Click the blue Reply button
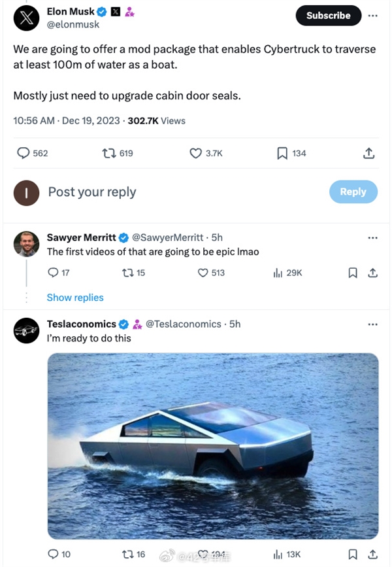392x567 pixels. coord(353,192)
